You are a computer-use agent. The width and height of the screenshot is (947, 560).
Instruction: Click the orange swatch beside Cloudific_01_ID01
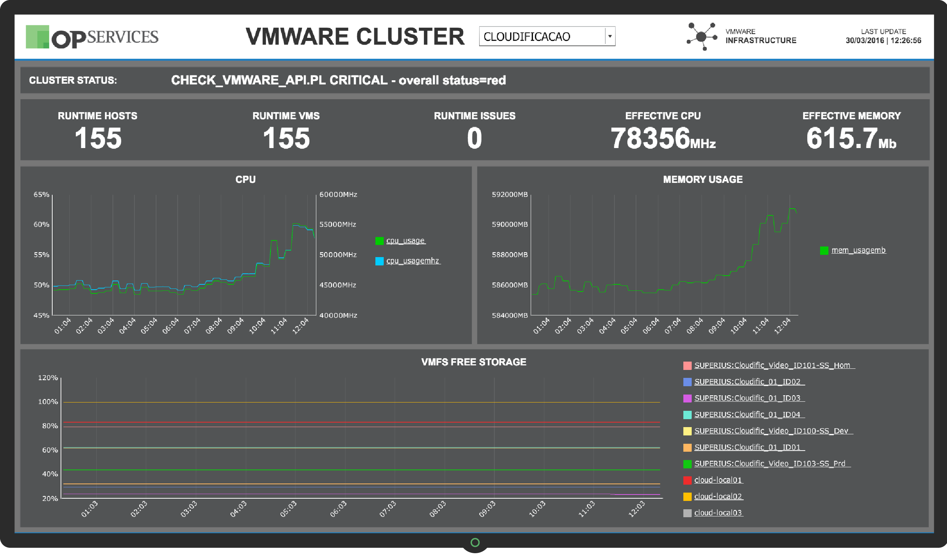point(687,448)
